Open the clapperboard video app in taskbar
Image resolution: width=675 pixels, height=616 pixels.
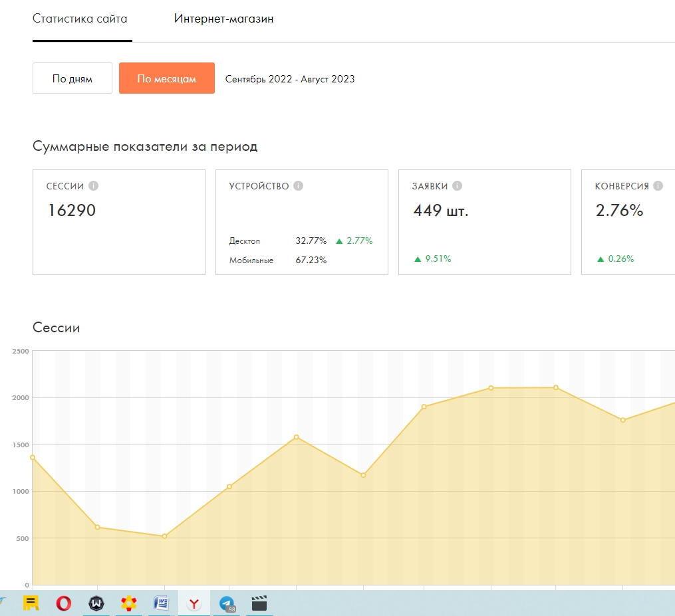tap(259, 603)
